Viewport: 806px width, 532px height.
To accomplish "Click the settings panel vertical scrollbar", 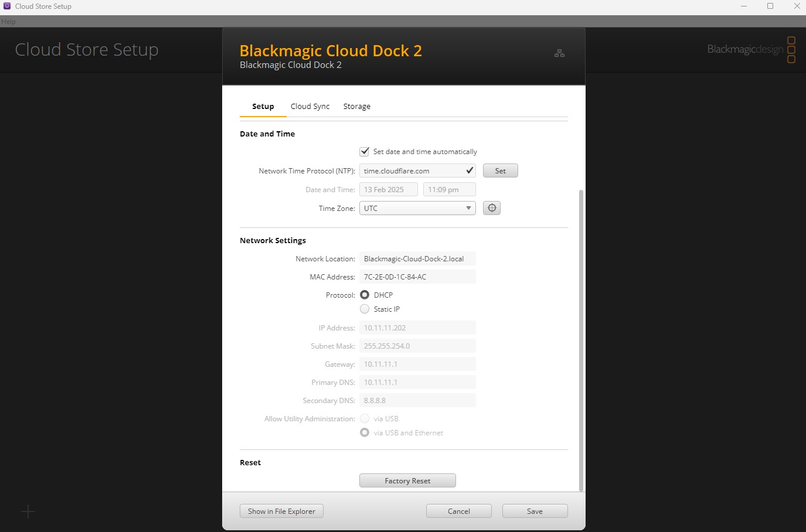I will tap(581, 340).
